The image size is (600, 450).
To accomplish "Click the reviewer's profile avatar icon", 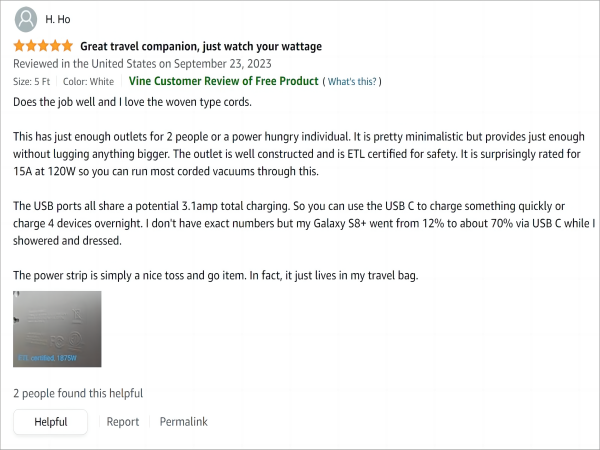I will point(26,19).
